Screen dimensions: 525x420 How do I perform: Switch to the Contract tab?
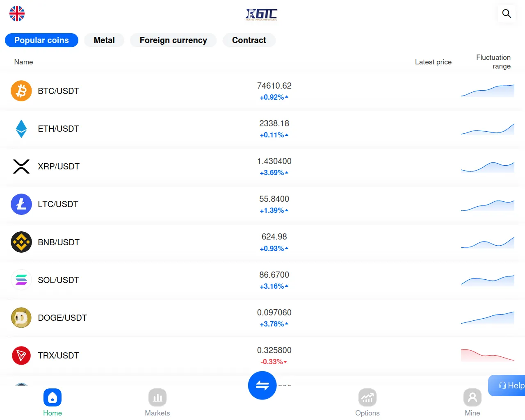click(x=249, y=40)
